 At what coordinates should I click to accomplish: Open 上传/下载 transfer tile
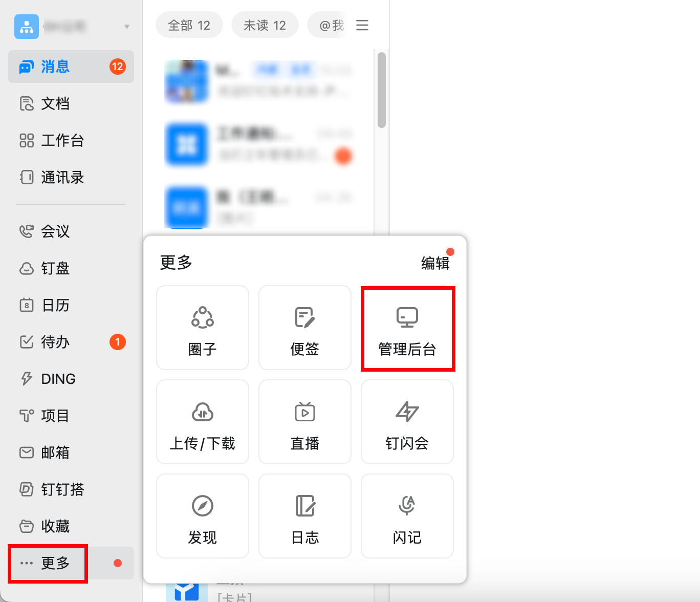[203, 422]
